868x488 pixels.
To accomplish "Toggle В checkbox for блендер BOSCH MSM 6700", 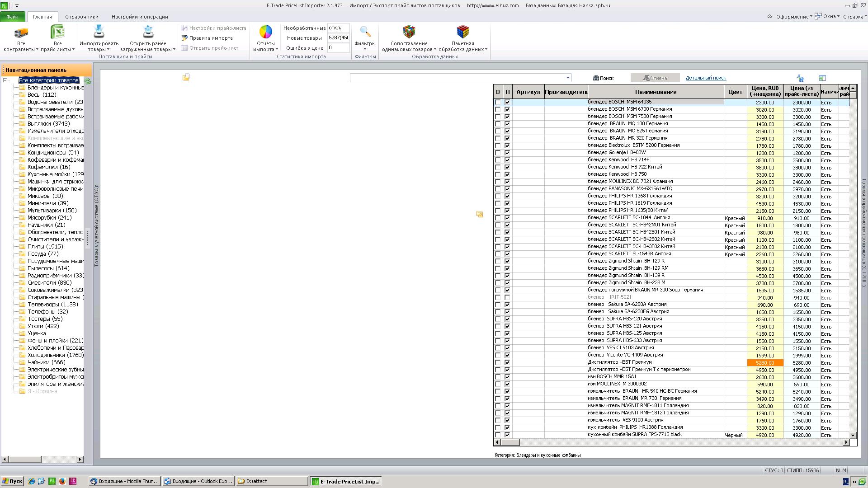I will coord(498,110).
